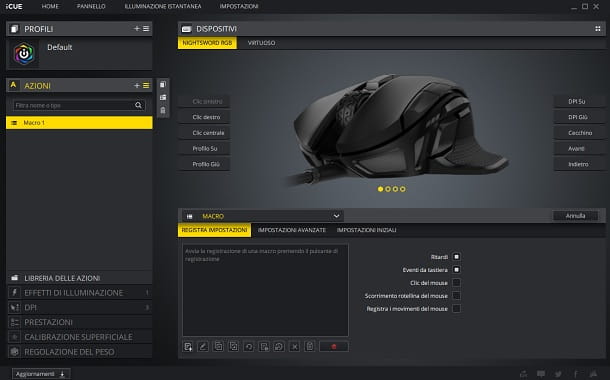
Task: Select the DPI Giù mouse button
Action: (579, 117)
